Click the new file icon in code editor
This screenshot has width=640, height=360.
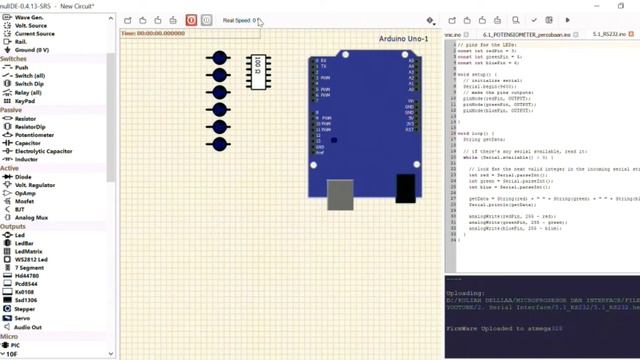coord(452,20)
